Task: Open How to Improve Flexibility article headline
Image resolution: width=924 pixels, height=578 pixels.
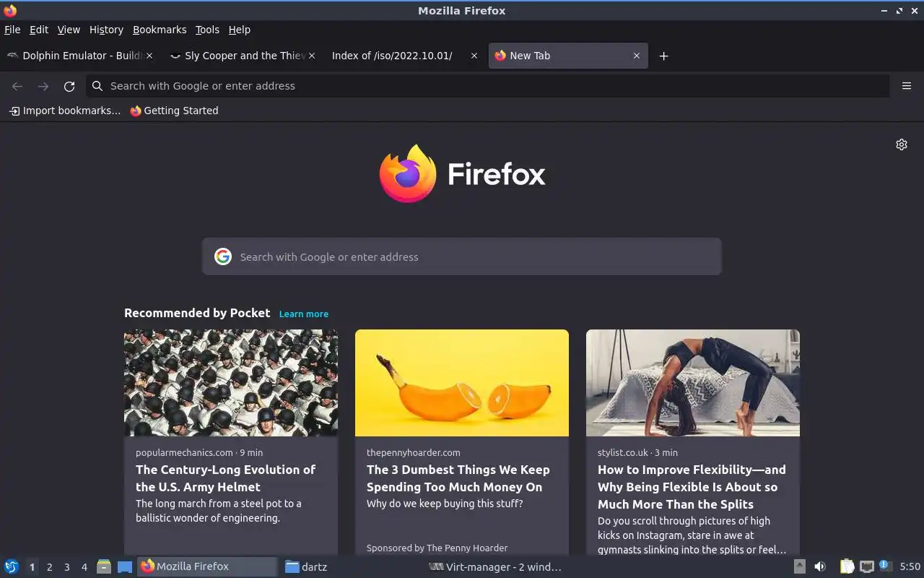Action: point(692,487)
